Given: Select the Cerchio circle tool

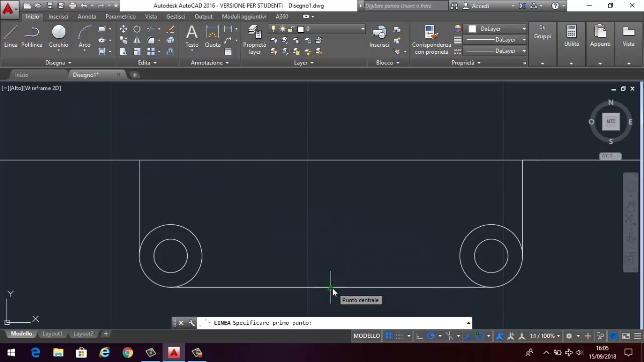Looking at the screenshot, I should (58, 36).
